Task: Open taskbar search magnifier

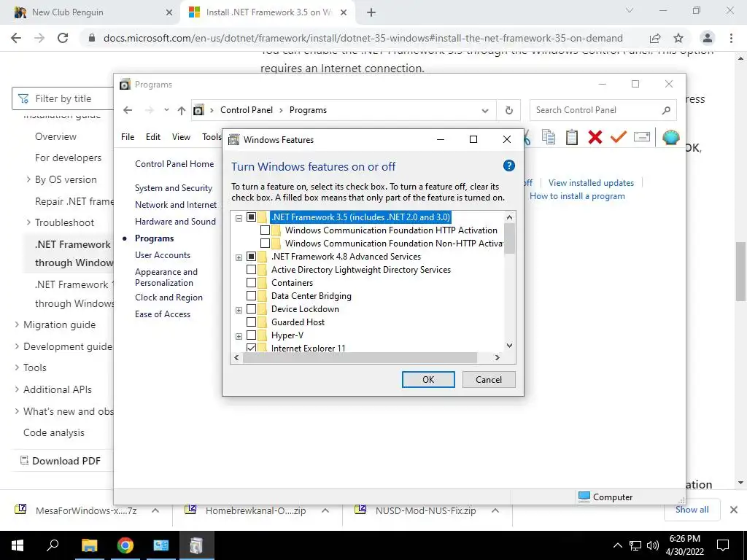Action: coord(53,545)
